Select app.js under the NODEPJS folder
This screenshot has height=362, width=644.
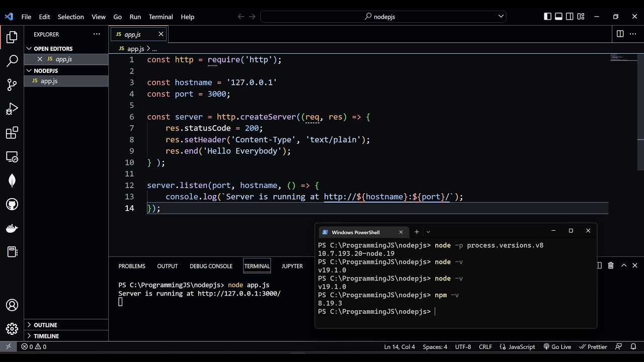(x=66, y=81)
